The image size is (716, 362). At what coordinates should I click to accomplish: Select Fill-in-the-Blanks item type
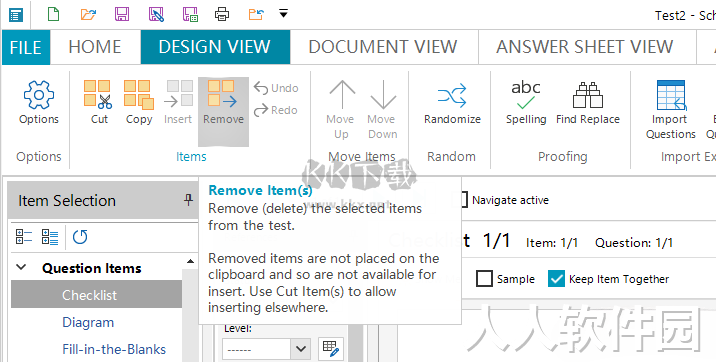point(114,349)
